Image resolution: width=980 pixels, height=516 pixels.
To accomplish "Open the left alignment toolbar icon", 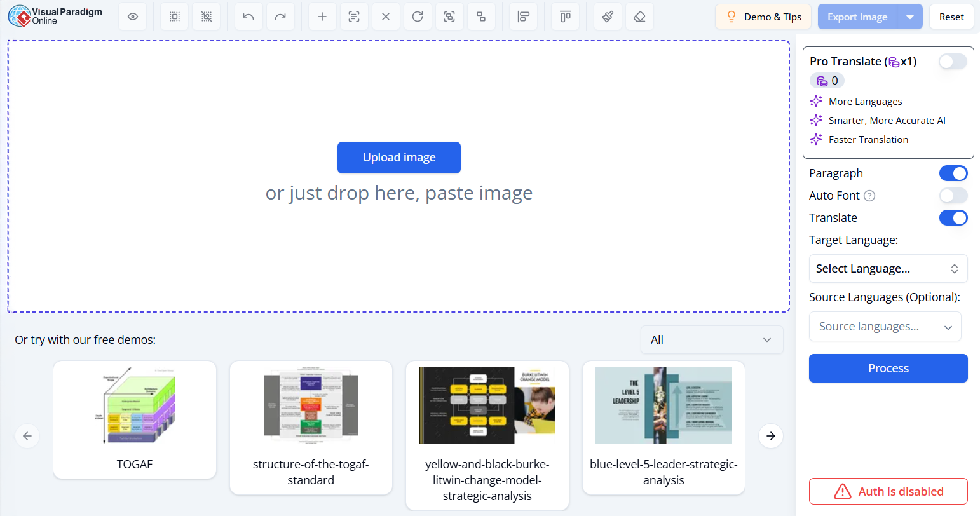I will click(x=523, y=16).
